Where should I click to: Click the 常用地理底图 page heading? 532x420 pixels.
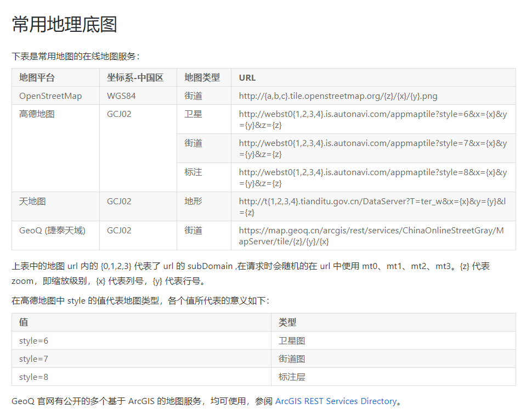[65, 25]
